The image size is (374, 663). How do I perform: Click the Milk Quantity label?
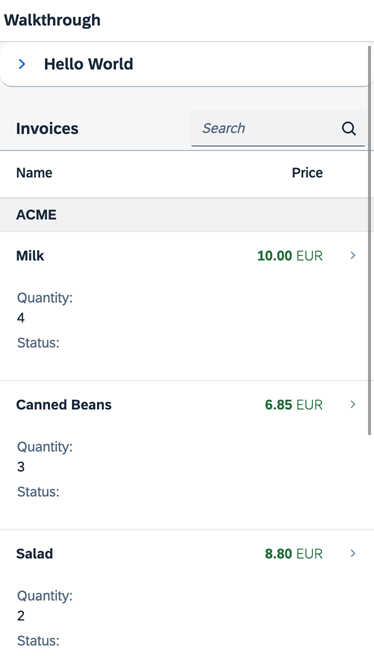pos(45,298)
